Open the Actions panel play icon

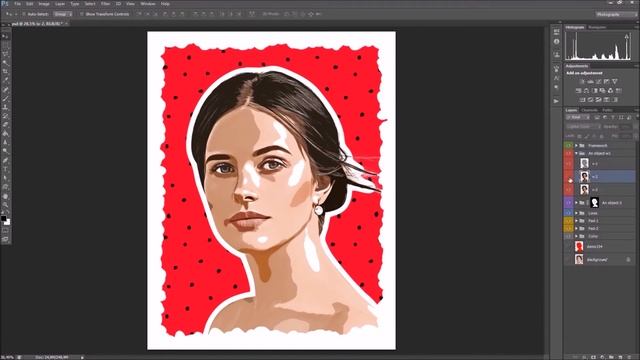click(556, 101)
